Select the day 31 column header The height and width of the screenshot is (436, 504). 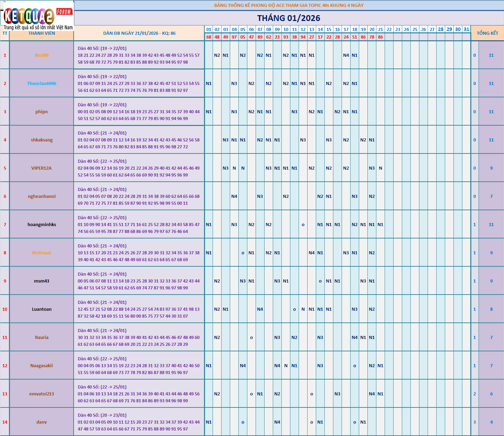[x=466, y=29]
